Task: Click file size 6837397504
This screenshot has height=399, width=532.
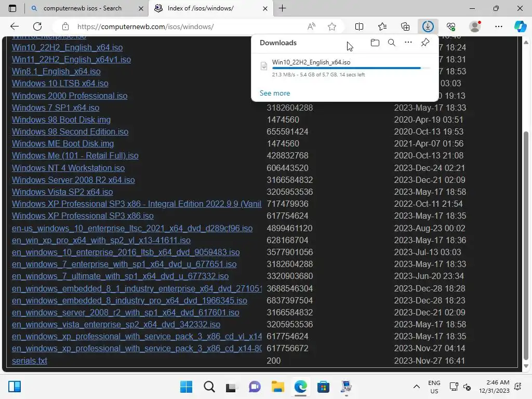Action: click(x=290, y=300)
